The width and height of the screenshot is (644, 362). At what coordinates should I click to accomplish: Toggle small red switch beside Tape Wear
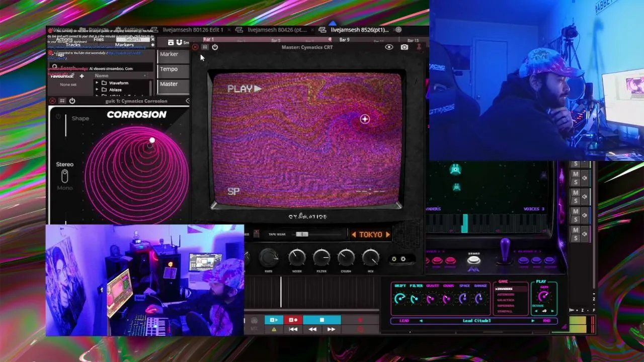tap(256, 234)
